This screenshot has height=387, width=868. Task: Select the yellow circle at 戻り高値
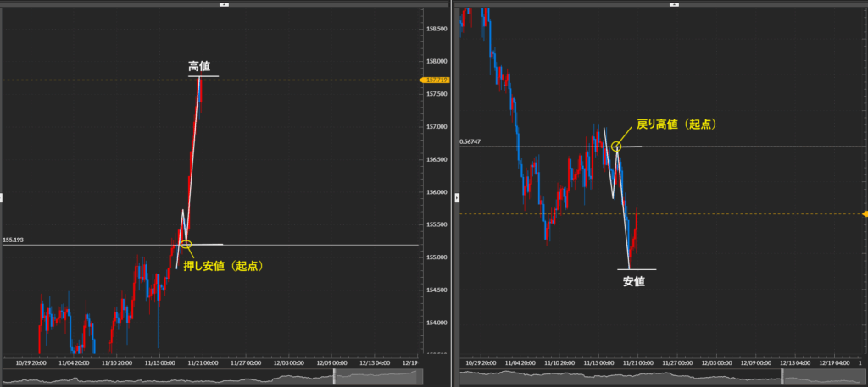617,147
